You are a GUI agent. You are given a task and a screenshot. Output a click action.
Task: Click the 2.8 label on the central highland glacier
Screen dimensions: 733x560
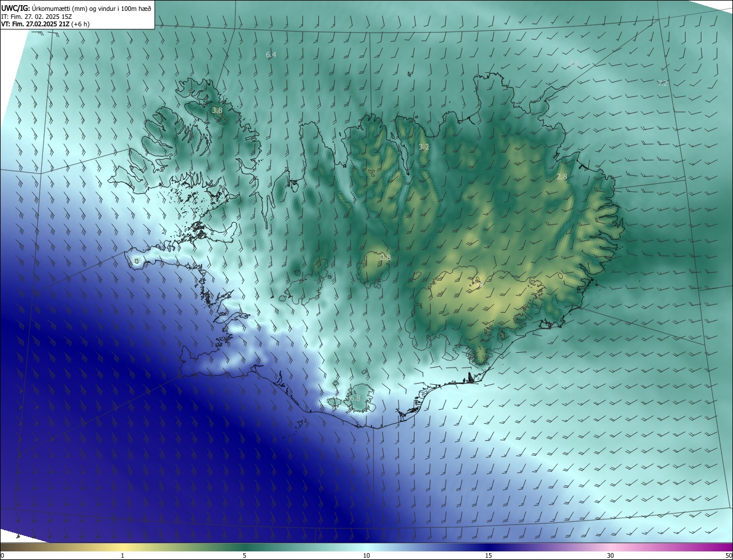(x=385, y=258)
